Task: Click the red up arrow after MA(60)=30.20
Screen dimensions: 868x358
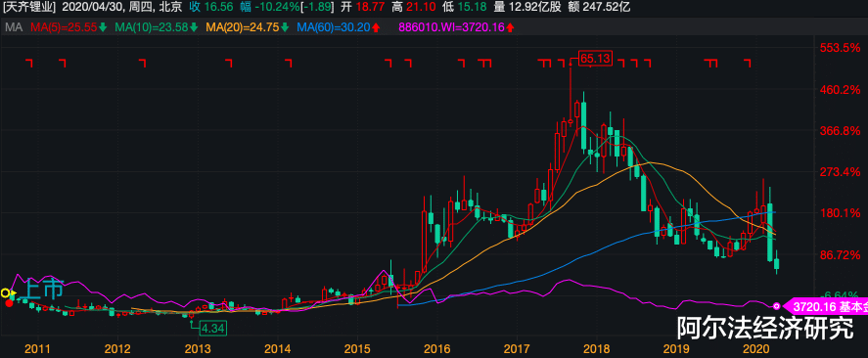Action: [x=376, y=27]
